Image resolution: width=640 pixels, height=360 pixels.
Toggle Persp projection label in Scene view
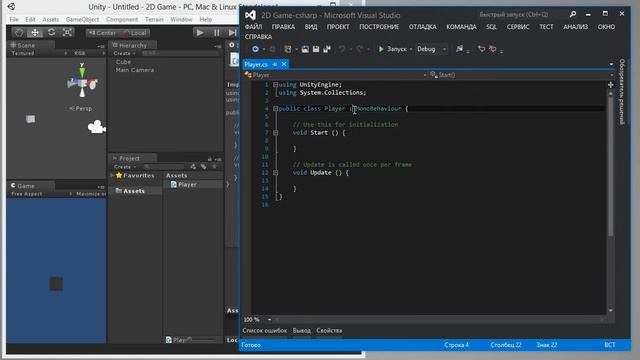[x=81, y=109]
